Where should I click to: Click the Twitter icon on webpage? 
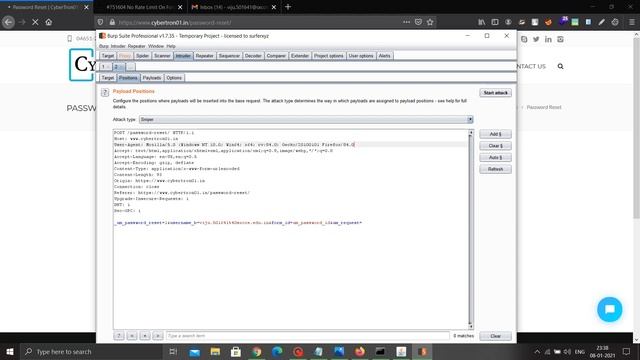[x=536, y=39]
